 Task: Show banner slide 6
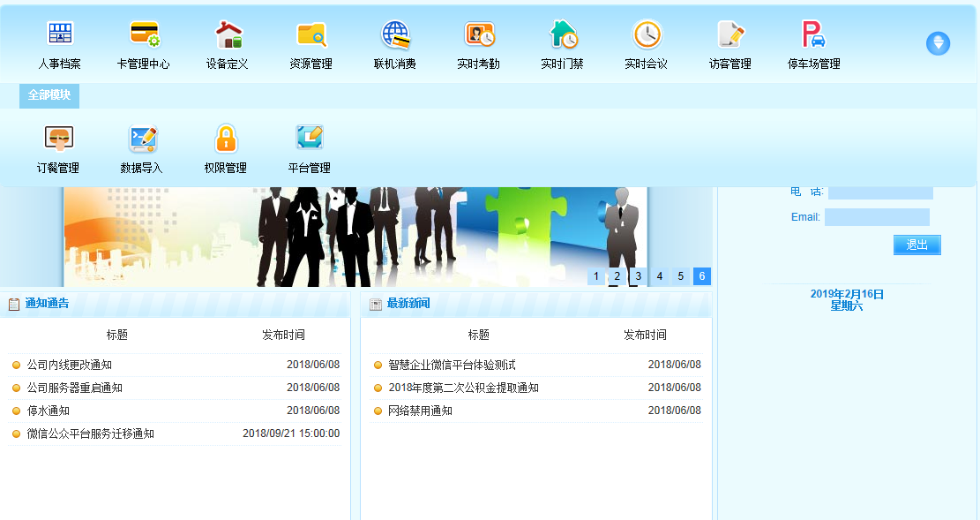[x=702, y=276]
